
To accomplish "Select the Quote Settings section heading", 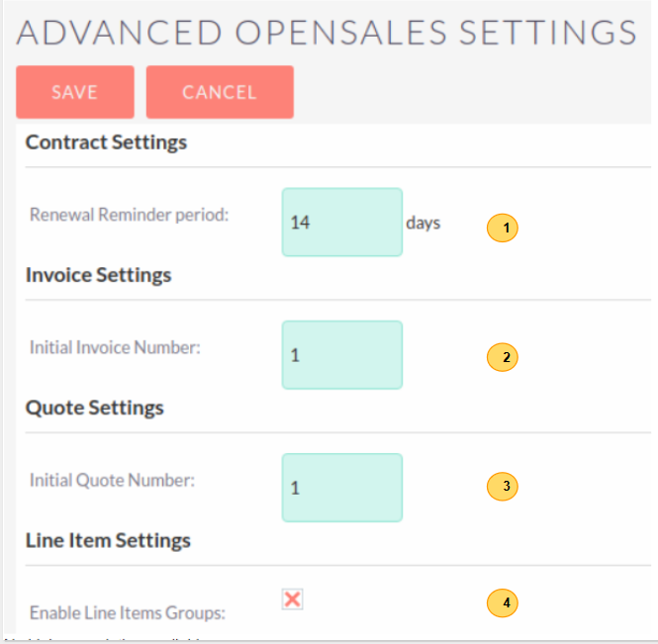I will [95, 408].
